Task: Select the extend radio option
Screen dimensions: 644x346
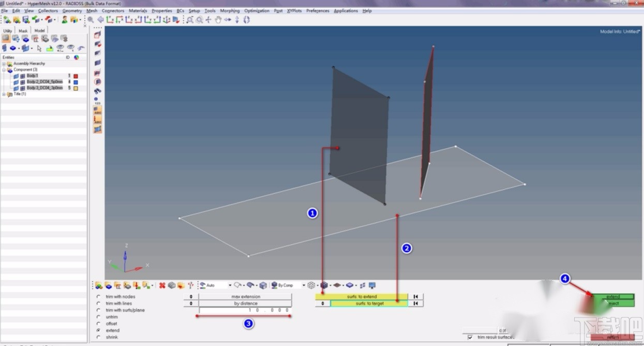Action: [x=98, y=330]
